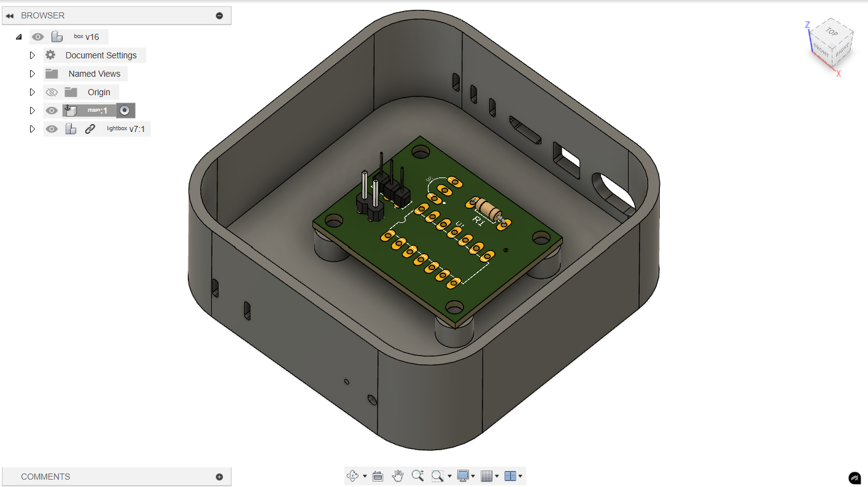Screen dimensions: 868x487
Task: Select the Zoom magnifier with plus-minus
Action: [418, 476]
